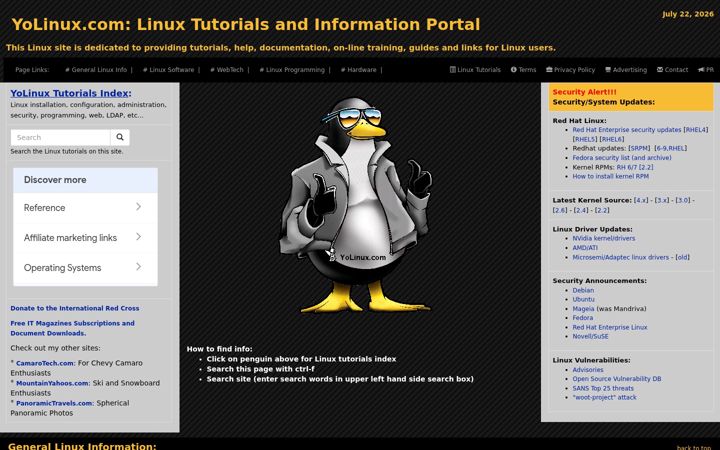The image size is (720, 450).
Task: Open kernel source 3.0 link
Action: pyautogui.click(x=683, y=200)
